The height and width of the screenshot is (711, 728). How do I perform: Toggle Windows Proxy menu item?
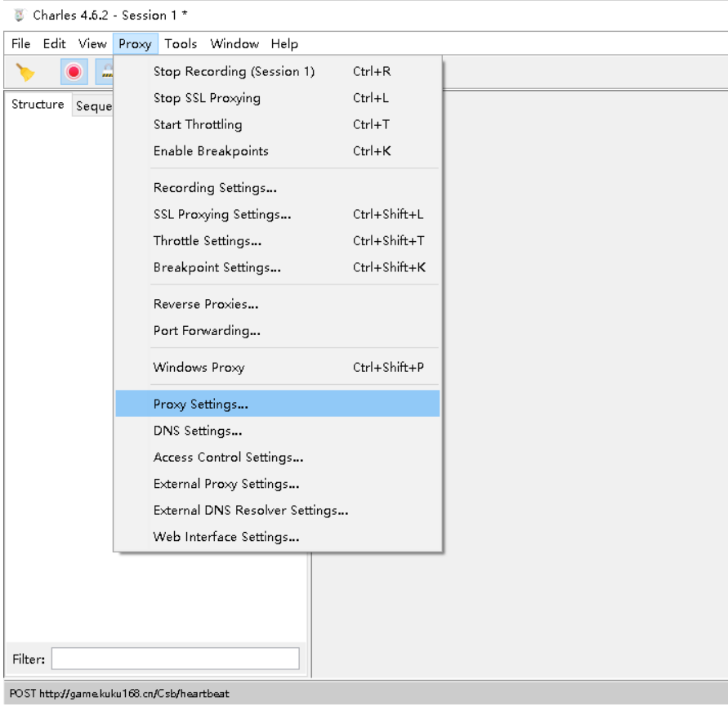278,367
